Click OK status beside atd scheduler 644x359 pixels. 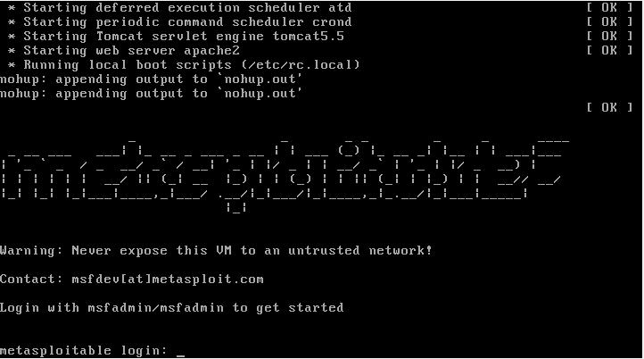click(x=609, y=7)
